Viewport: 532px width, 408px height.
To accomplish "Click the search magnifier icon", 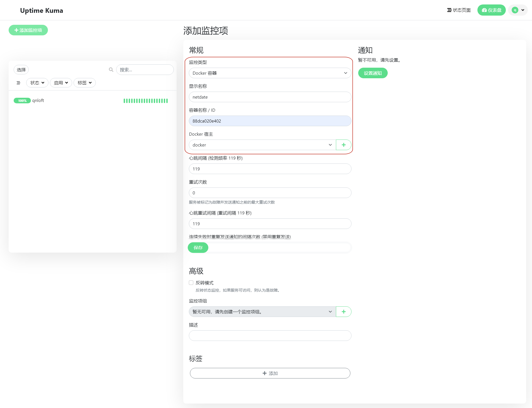I will pyautogui.click(x=111, y=70).
